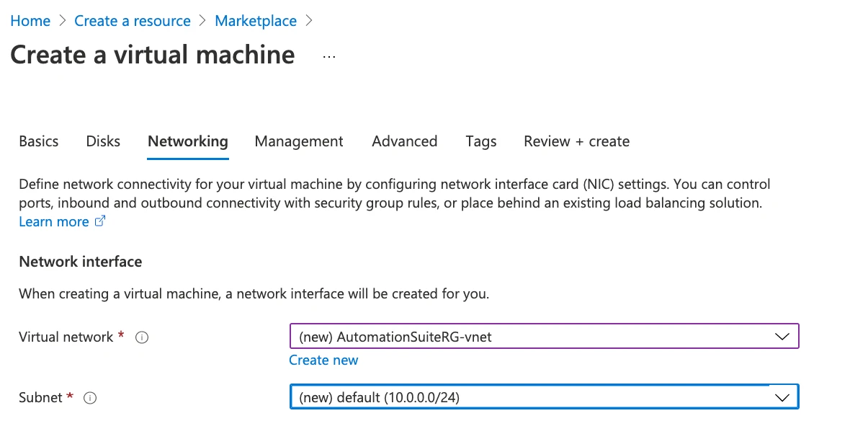Go back to Create a resource
Image resolution: width=868 pixels, height=421 pixels.
(133, 21)
